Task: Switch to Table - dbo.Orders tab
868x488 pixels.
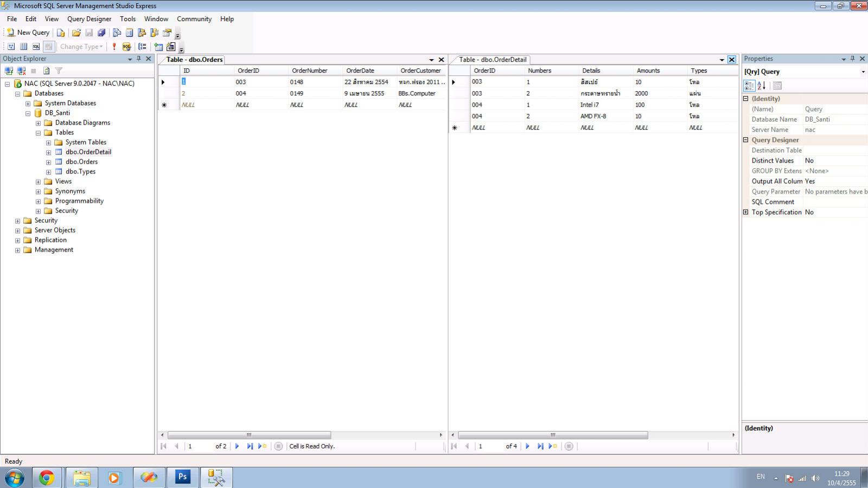Action: click(x=194, y=60)
